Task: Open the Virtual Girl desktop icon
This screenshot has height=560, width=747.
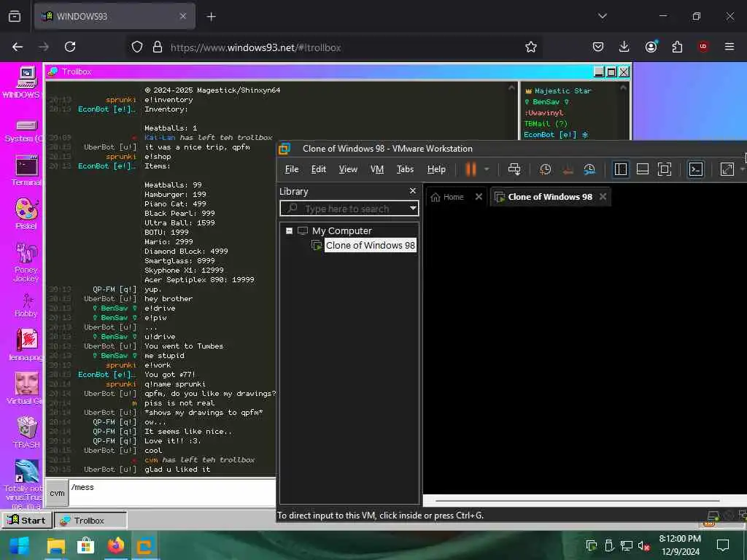Action: pyautogui.click(x=26, y=388)
